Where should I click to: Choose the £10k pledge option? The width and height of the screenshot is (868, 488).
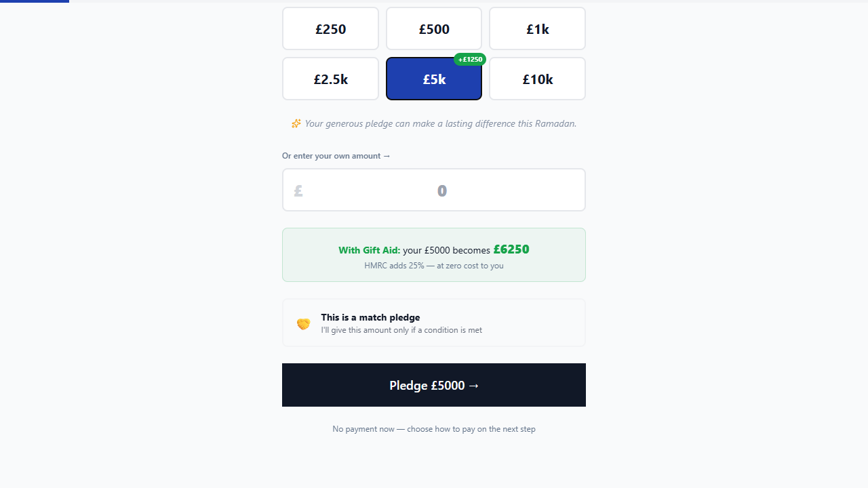click(537, 79)
